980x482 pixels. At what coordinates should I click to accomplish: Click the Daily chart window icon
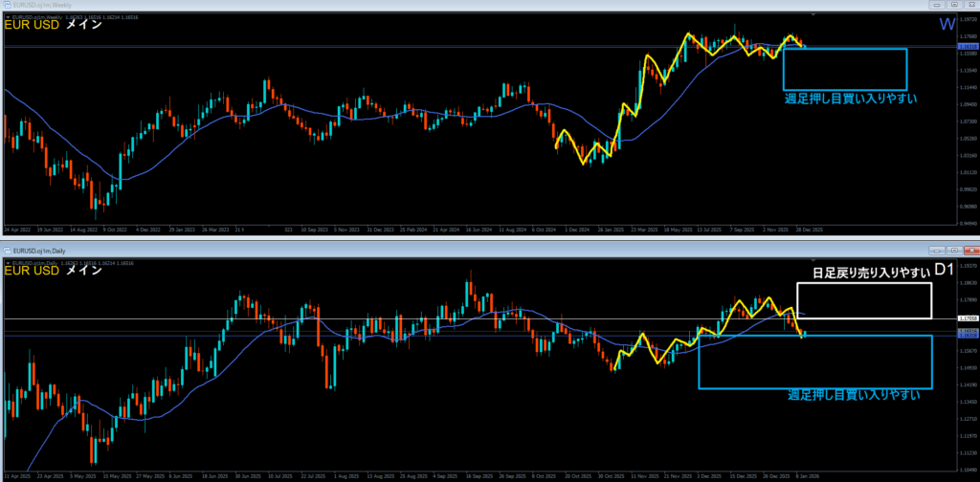[6, 249]
